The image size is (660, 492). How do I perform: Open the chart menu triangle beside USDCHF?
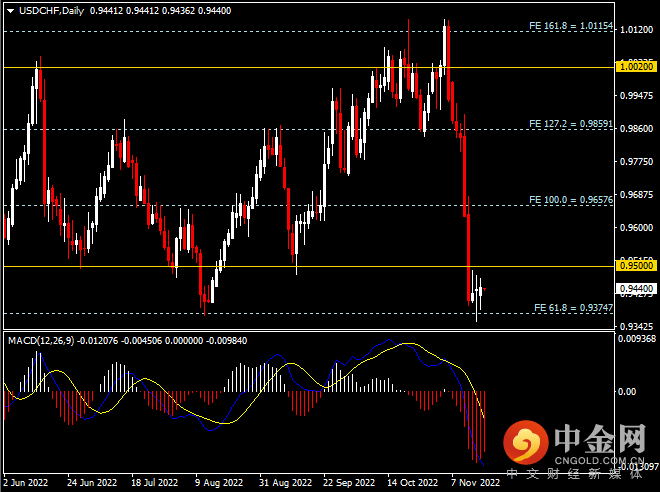pyautogui.click(x=11, y=11)
